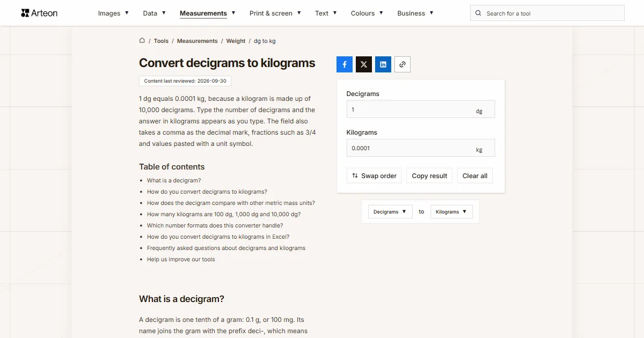Click Clear all button
644x338 pixels.
(475, 176)
